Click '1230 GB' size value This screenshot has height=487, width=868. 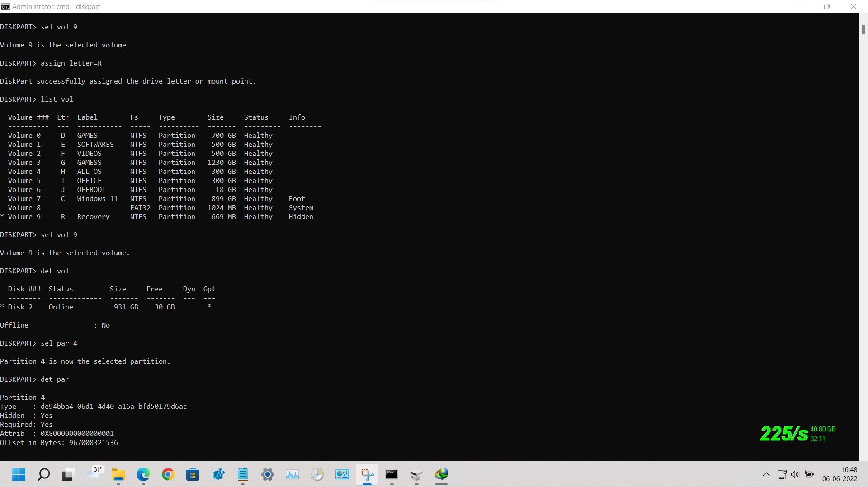point(222,163)
